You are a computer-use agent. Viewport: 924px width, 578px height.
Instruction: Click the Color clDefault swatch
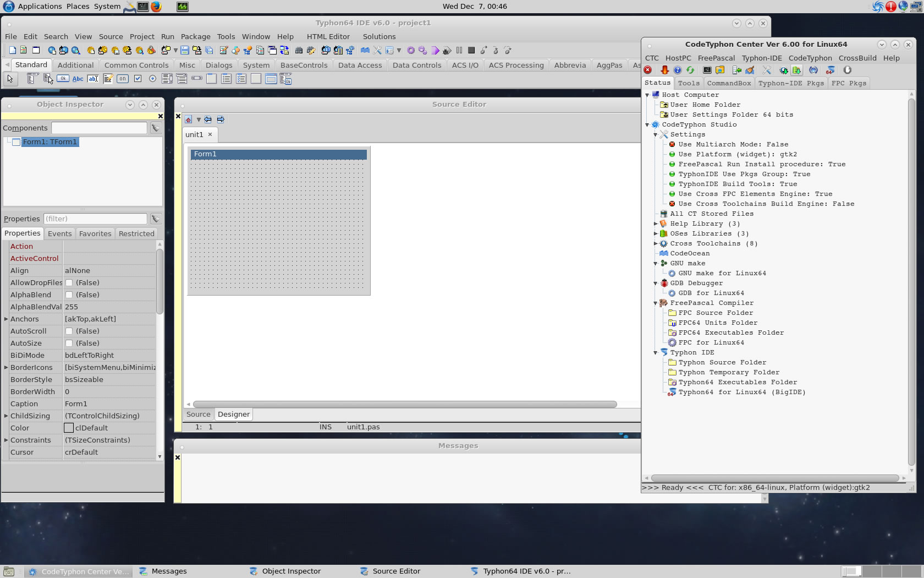click(69, 428)
